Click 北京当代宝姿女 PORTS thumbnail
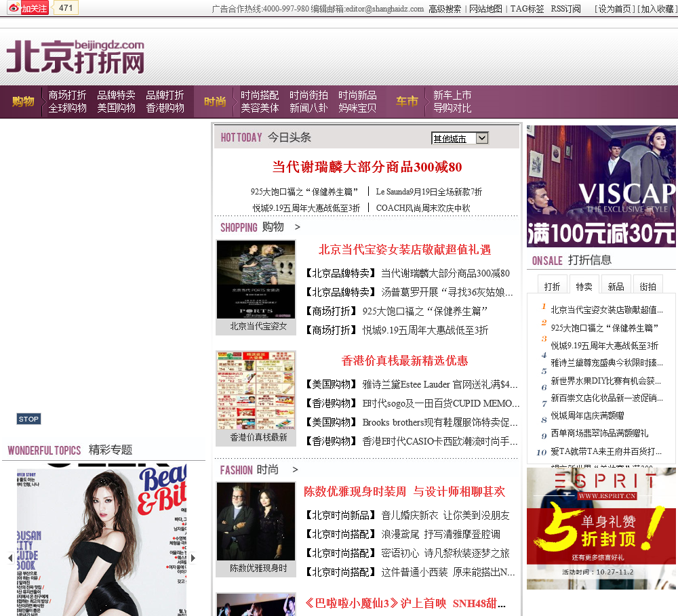This screenshot has width=678, height=616. click(256, 280)
